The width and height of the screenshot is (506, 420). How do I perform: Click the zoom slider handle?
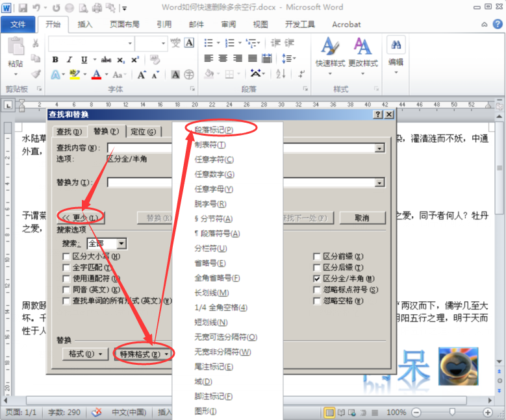coord(452,412)
